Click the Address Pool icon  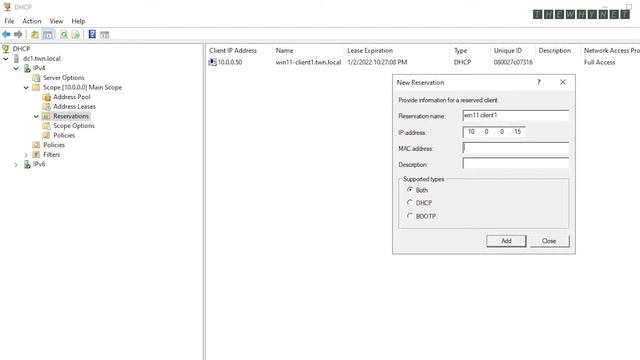click(47, 97)
